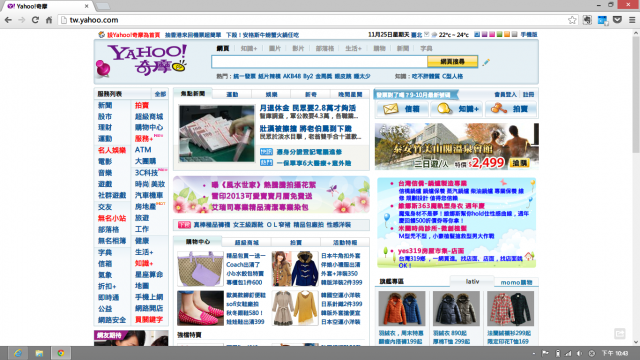
Task: Click the network signal tray icon
Action: (x=568, y=353)
